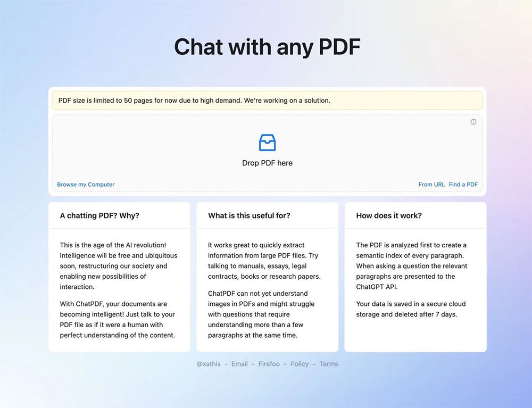Click text Your data is saved in secure cloud
532x408 pixels.
(x=411, y=309)
